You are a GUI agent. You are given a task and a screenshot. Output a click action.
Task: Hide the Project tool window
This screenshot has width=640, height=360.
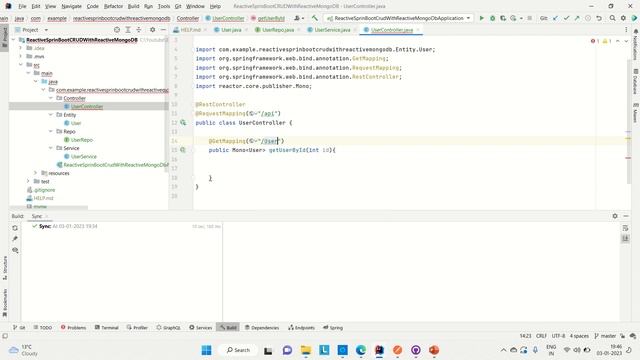[163, 30]
